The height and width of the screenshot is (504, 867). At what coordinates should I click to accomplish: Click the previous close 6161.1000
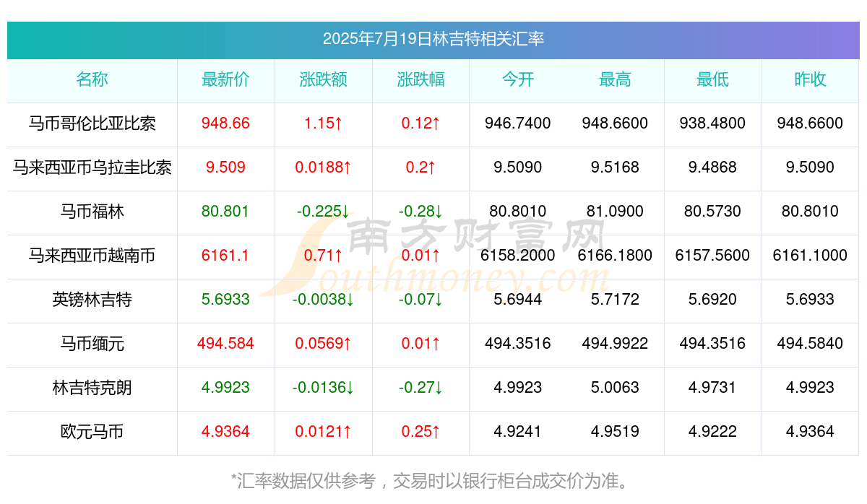[810, 256]
